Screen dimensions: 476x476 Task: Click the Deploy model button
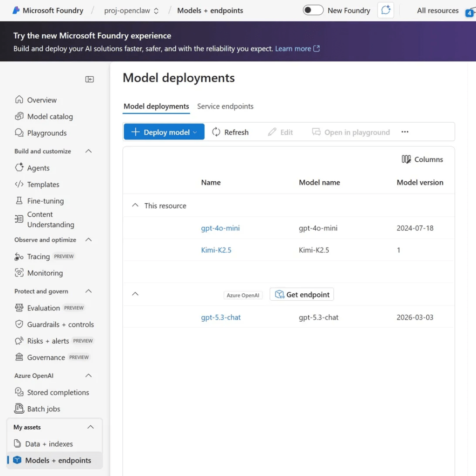pyautogui.click(x=164, y=132)
